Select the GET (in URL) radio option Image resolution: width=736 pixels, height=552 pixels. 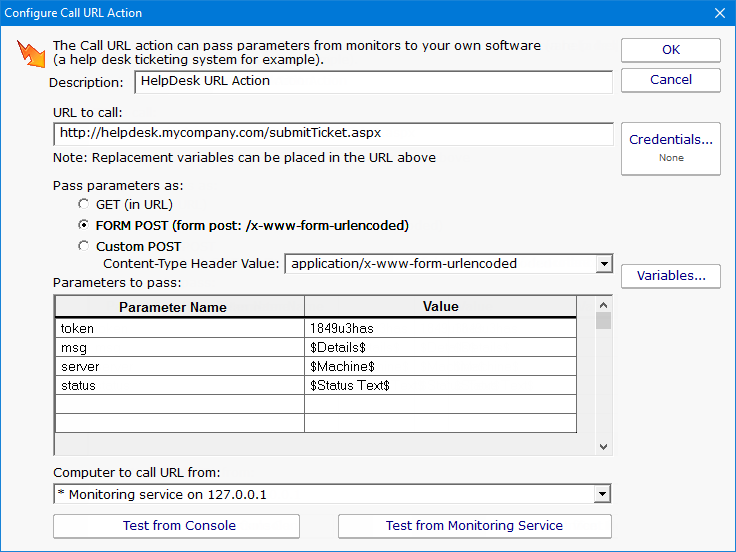pyautogui.click(x=84, y=205)
